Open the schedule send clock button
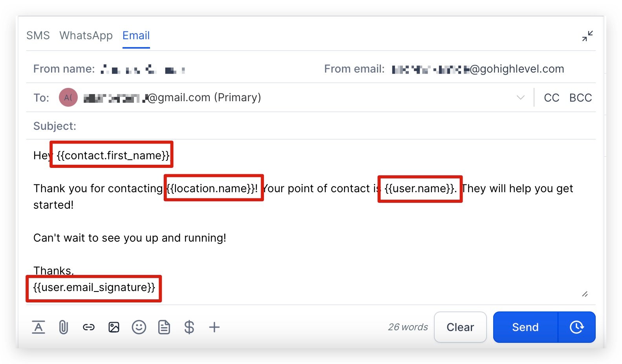The height and width of the screenshot is (364, 622). [576, 327]
